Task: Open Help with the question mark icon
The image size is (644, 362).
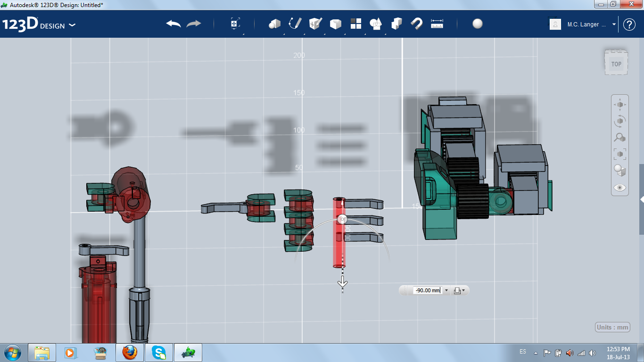Action: point(629,25)
